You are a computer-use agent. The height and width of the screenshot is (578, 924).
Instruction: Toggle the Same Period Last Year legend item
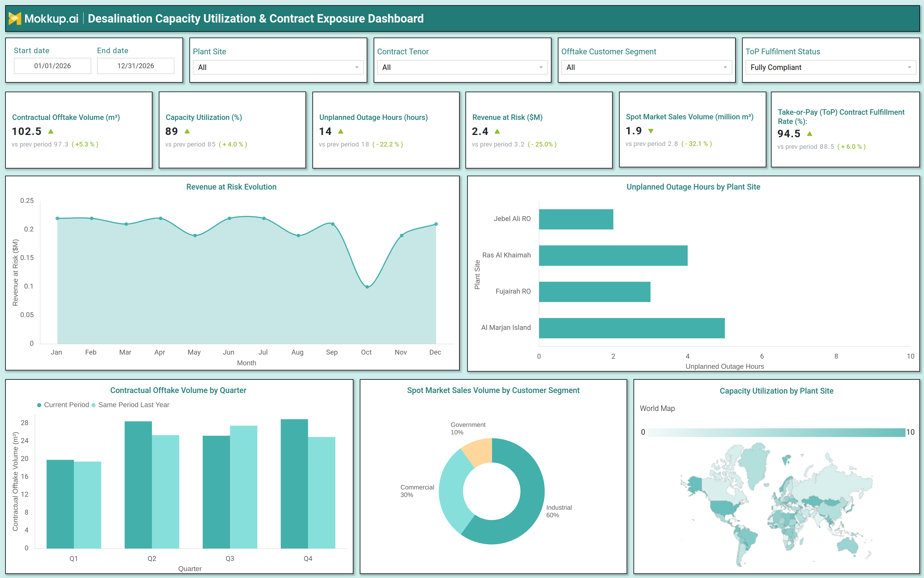130,405
